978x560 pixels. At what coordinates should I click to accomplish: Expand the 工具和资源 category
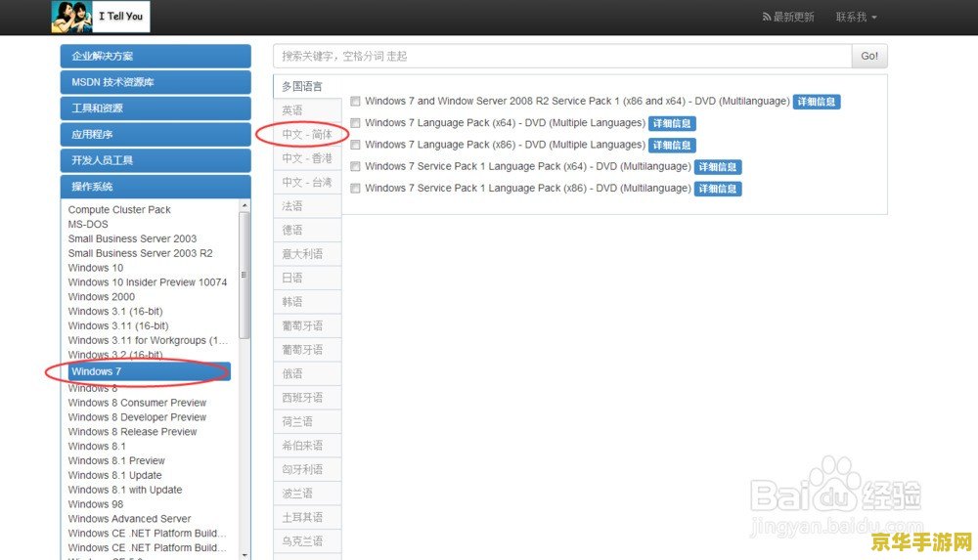coord(156,108)
